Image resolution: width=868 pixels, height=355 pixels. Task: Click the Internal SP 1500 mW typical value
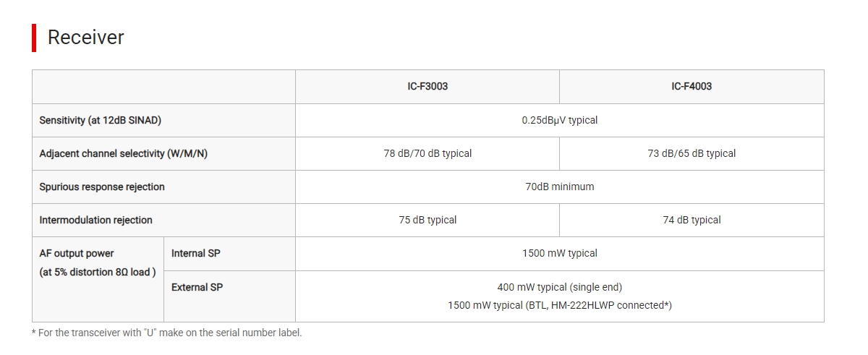[559, 254]
